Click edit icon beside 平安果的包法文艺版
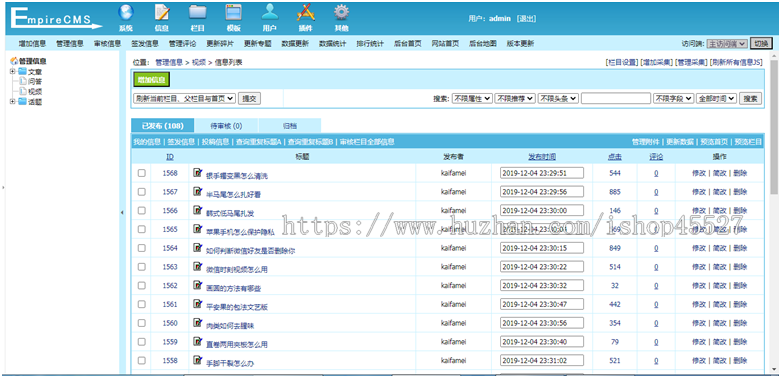Screen dimensions: 781x378 click(x=197, y=304)
